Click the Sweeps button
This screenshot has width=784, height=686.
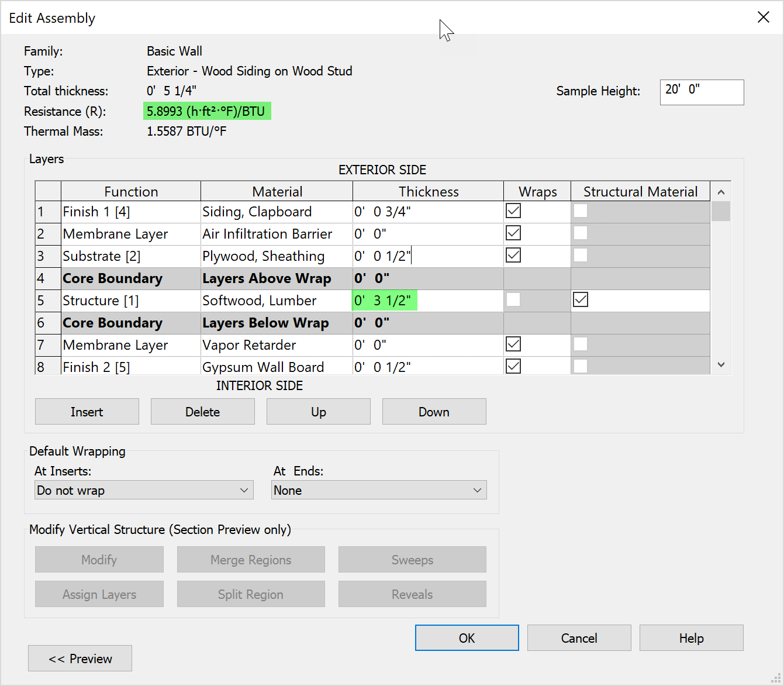(412, 560)
